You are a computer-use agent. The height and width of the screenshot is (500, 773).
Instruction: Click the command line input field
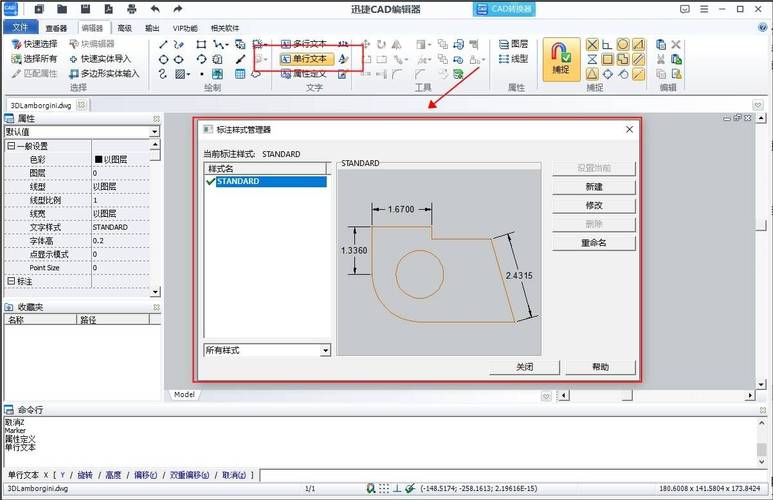512,475
